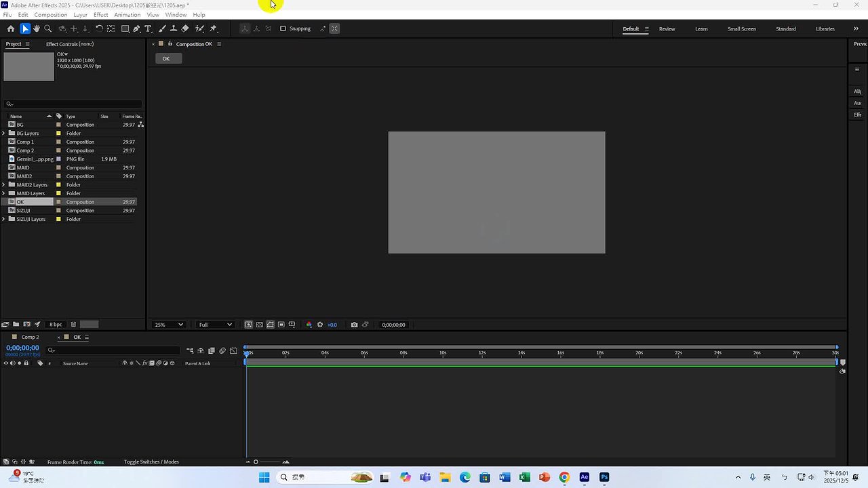The width and height of the screenshot is (868, 488).
Task: Select the Rectangle shape tool
Action: pos(125,28)
